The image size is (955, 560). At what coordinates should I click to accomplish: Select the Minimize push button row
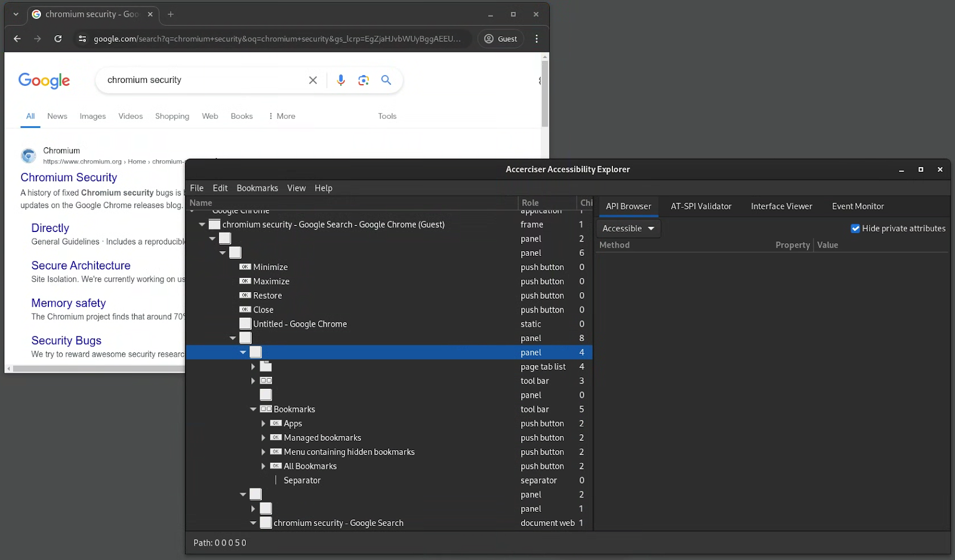coord(389,267)
